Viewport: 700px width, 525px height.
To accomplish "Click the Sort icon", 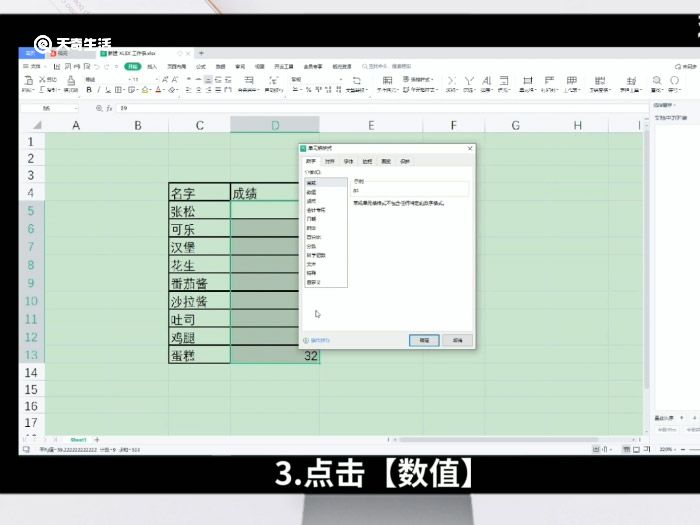I will coord(487,80).
